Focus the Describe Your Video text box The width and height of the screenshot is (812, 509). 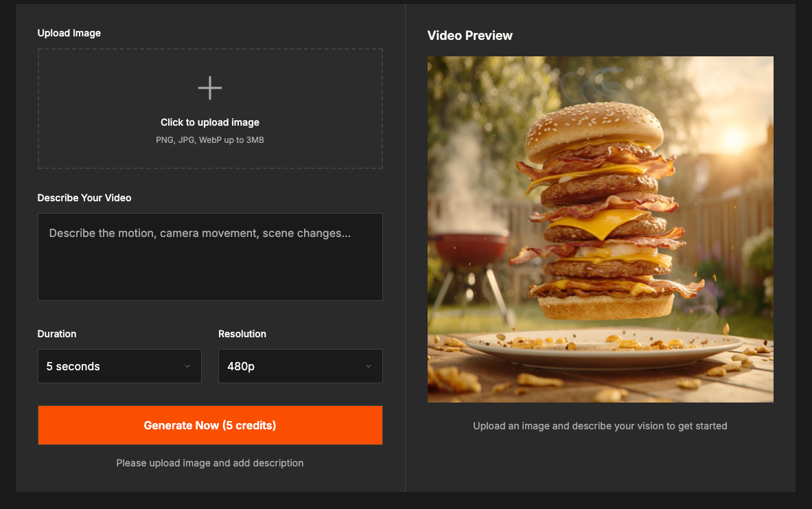coord(210,257)
